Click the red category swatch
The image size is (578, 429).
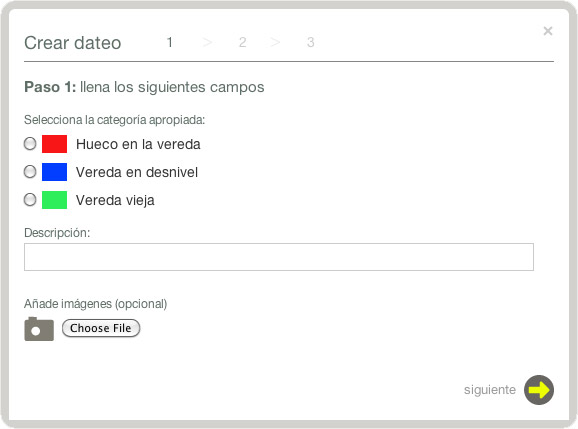pyautogui.click(x=55, y=144)
